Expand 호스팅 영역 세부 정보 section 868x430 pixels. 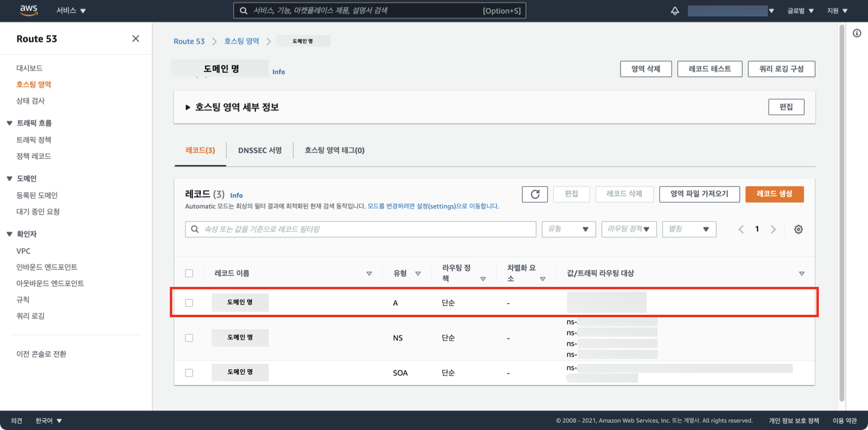tap(232, 107)
